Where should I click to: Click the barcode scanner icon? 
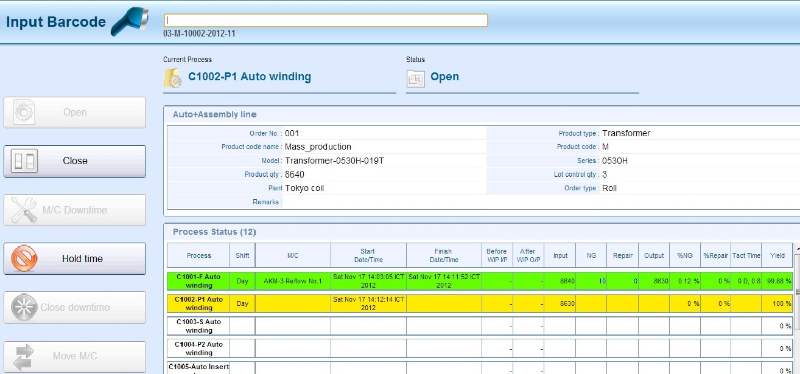pyautogui.click(x=130, y=21)
